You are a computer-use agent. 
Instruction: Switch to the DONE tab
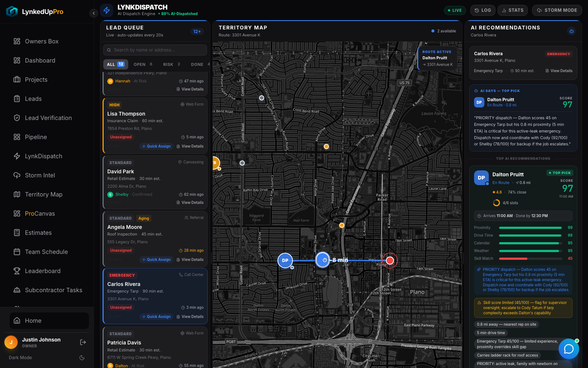200,64
